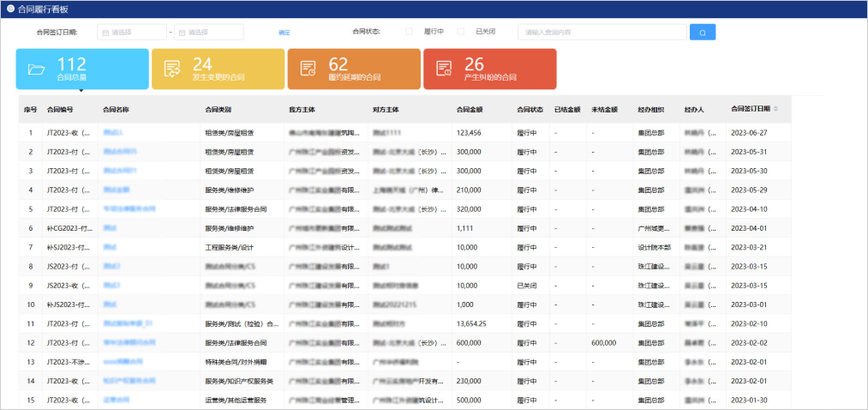Click the disputed contracts card icon

click(444, 69)
